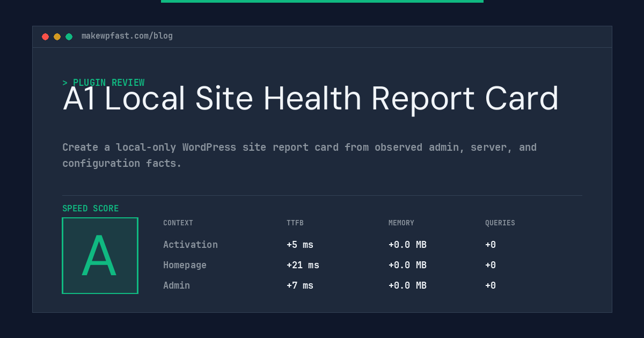Click the green window dot
Screen dimensions: 644x338
click(x=69, y=36)
